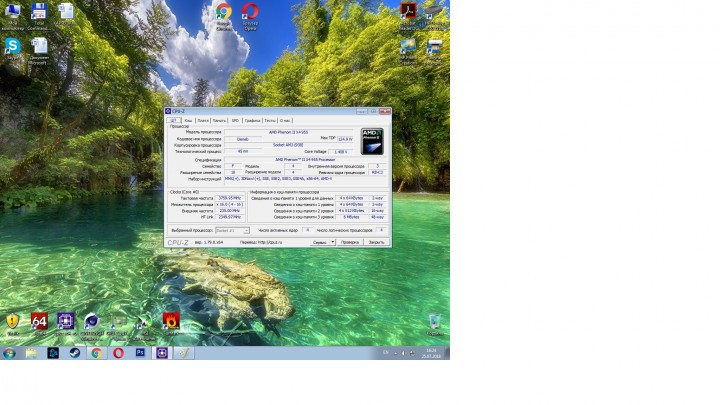
Task: Click the instruction set list field
Action: click(x=305, y=179)
